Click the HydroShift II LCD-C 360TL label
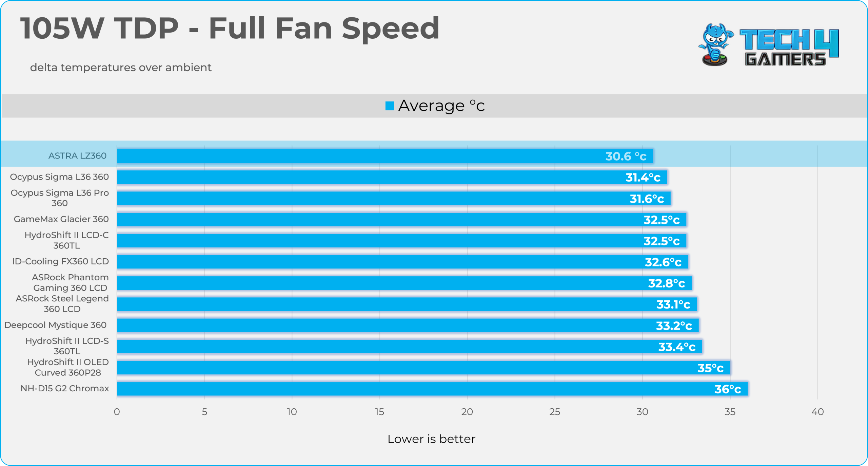 [x=66, y=240]
